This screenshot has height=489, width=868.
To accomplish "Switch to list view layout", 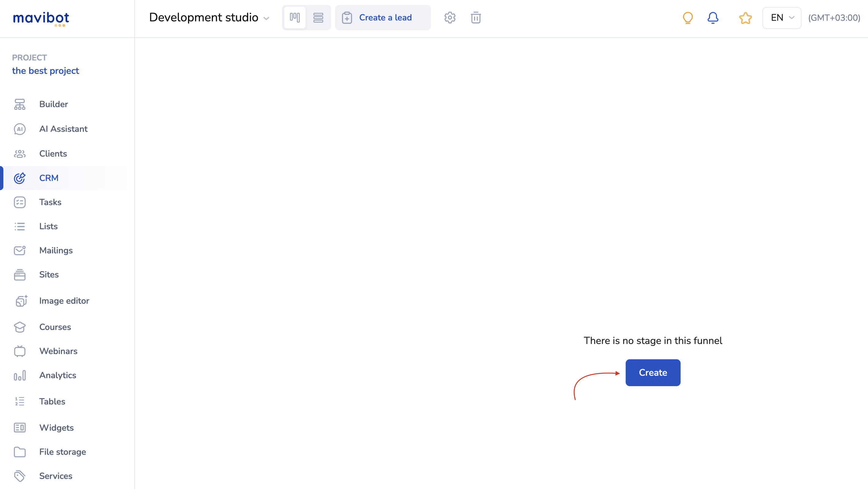I will pyautogui.click(x=318, y=17).
